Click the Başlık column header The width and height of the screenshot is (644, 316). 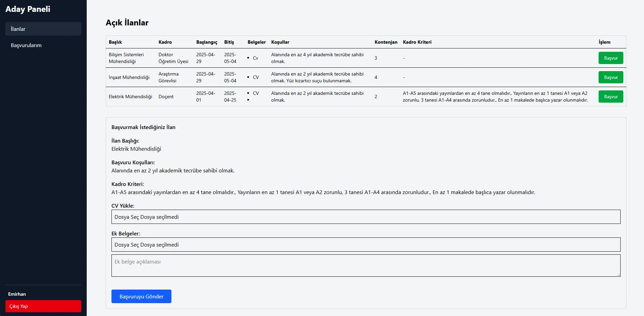coord(115,42)
